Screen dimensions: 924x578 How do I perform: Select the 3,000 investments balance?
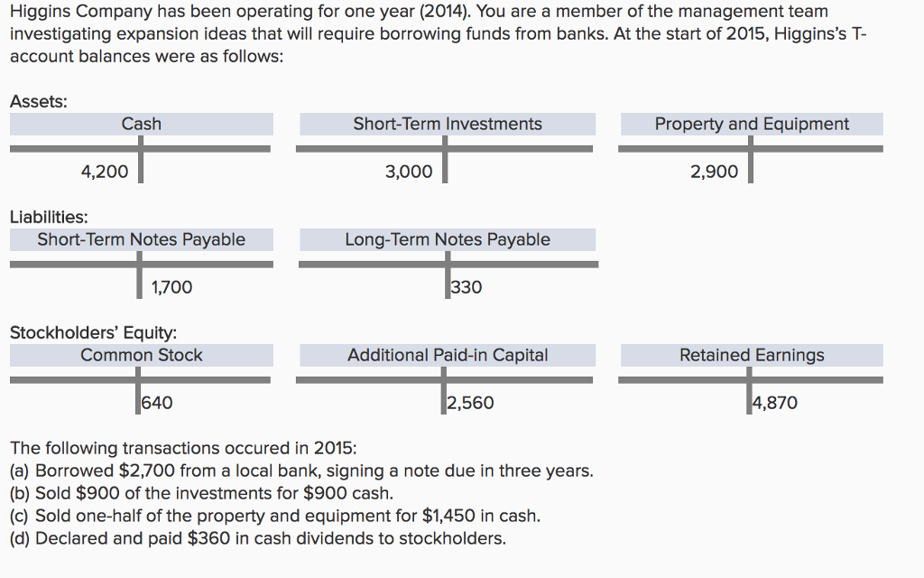(409, 172)
